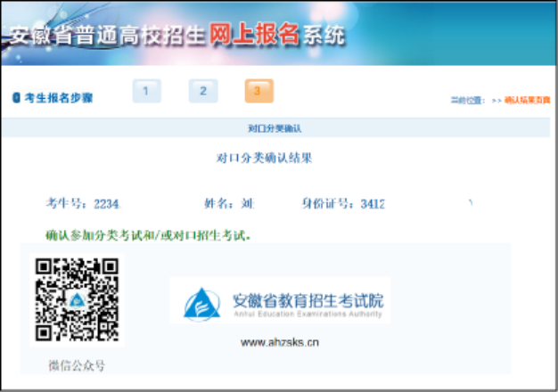Click the small blue icon before 考生报名步骤

(x=16, y=97)
